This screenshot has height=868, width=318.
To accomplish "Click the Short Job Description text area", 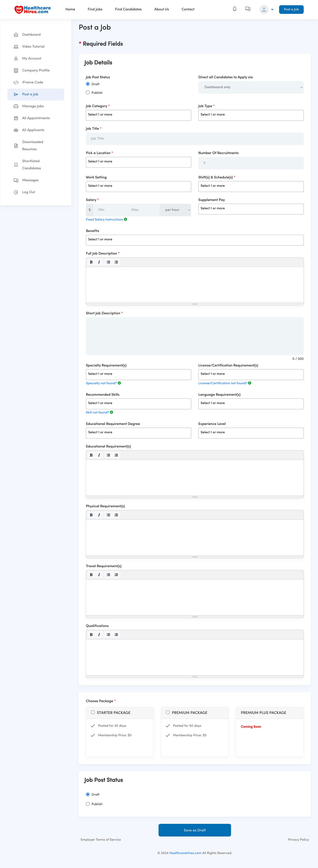I will 195,336.
